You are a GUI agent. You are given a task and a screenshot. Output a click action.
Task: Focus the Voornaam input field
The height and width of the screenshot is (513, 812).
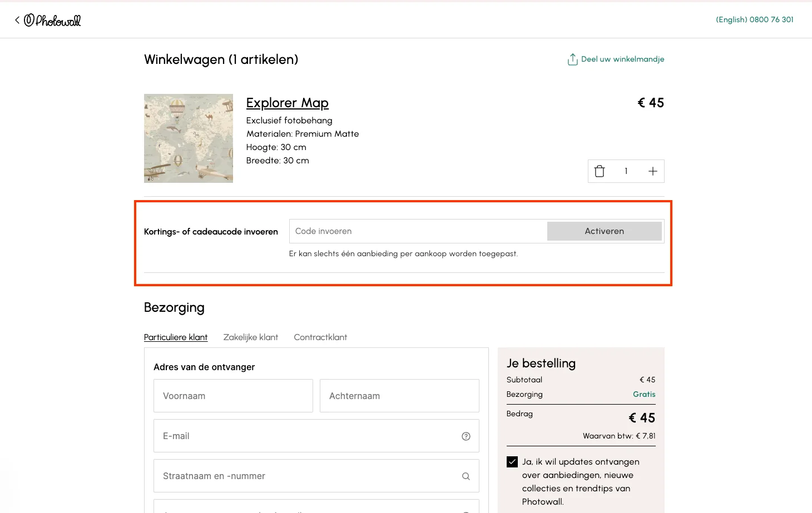[x=233, y=396]
